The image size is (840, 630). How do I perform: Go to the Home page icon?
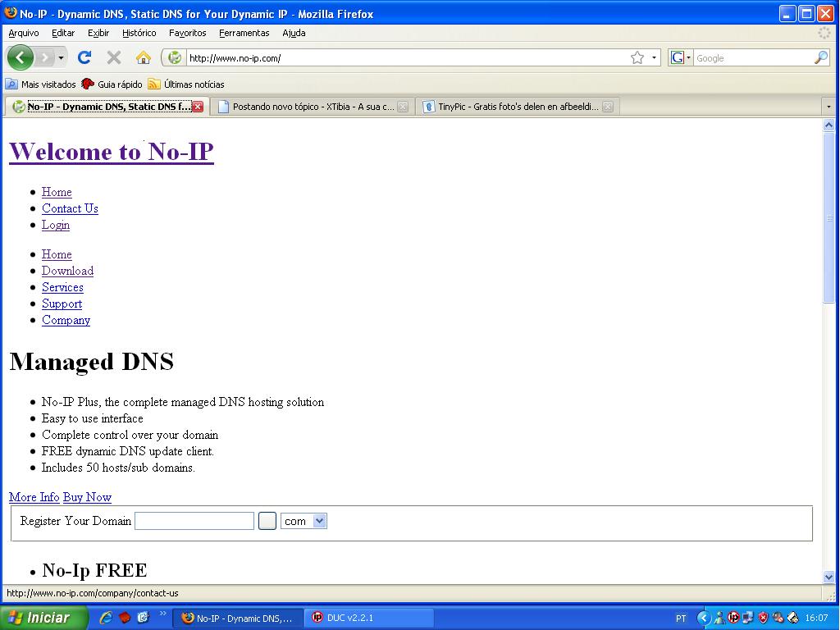tap(143, 57)
